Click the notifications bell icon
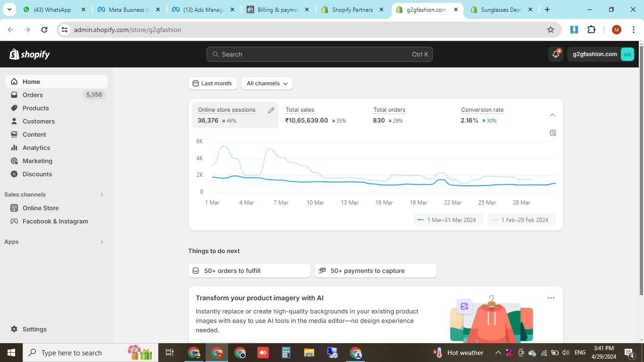Viewport: 644px width, 362px height. [x=556, y=54]
